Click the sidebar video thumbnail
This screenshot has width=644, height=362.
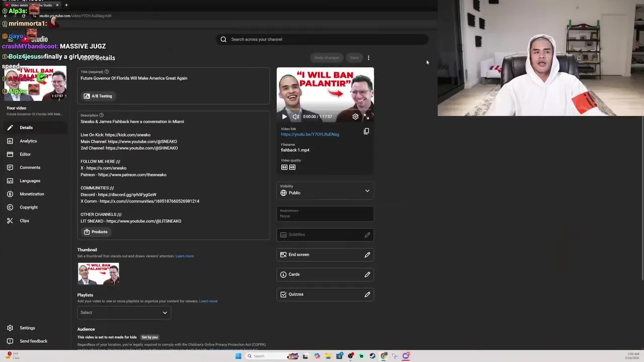(x=35, y=83)
